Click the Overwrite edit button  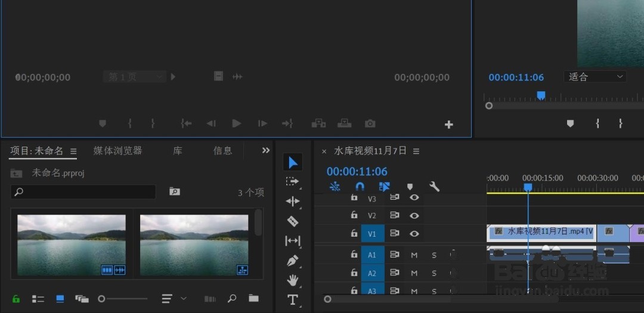(344, 123)
